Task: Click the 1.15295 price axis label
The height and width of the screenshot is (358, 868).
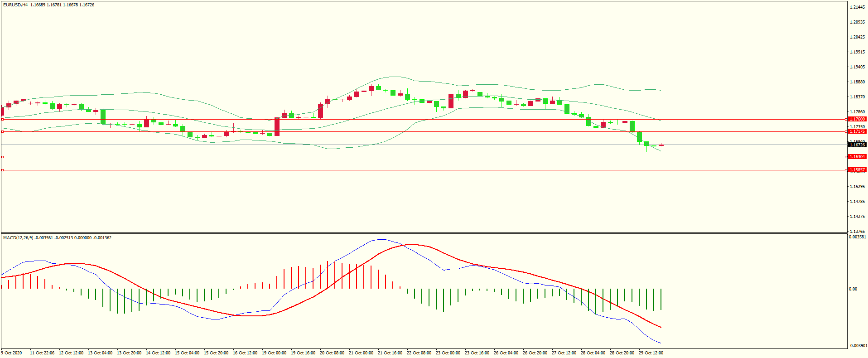Action: pyautogui.click(x=857, y=187)
